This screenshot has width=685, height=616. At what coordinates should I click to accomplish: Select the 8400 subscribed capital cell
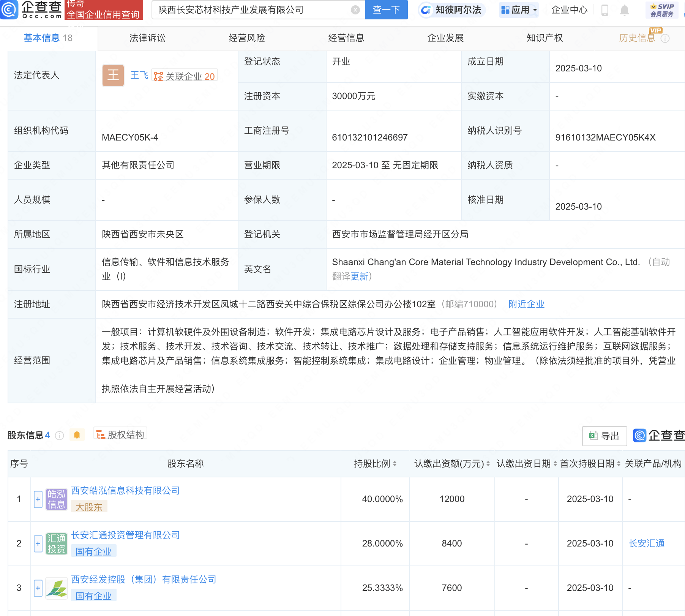tap(452, 543)
